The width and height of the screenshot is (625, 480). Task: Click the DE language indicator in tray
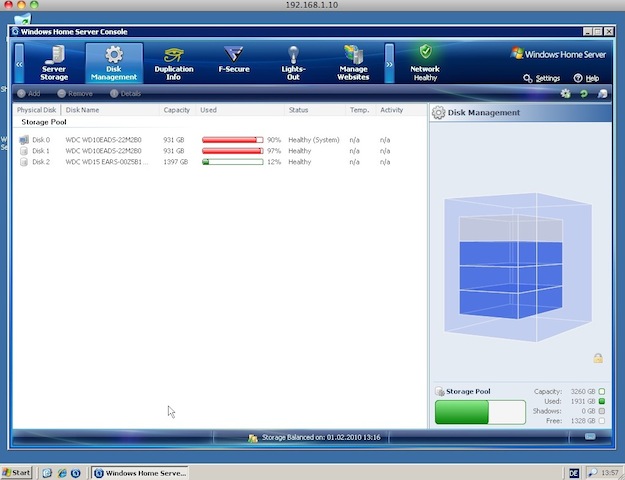(x=574, y=473)
